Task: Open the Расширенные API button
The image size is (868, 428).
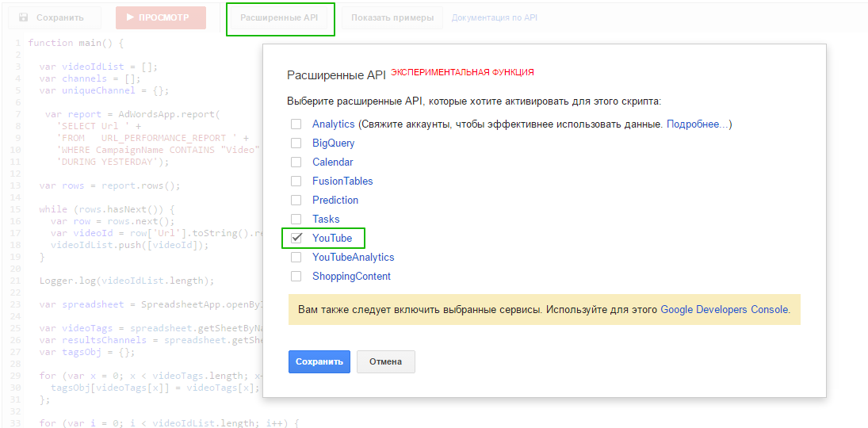Action: [x=279, y=17]
